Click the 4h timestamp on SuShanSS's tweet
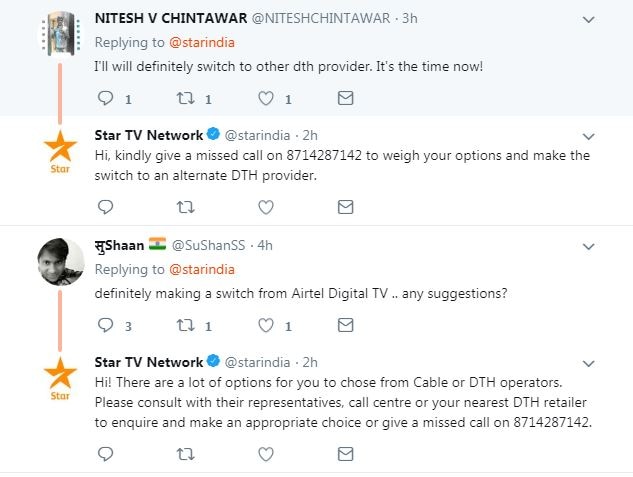The image size is (633, 477). 265,245
